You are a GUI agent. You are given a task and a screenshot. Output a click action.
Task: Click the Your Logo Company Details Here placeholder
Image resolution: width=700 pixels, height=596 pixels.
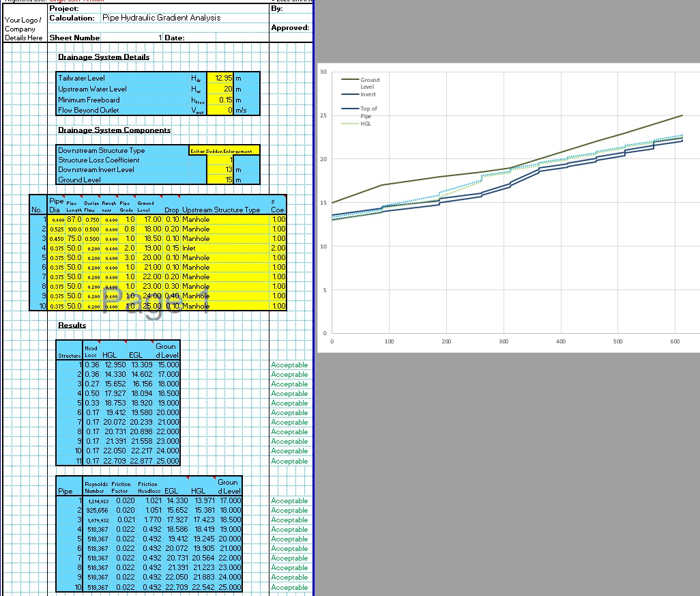tap(23, 29)
